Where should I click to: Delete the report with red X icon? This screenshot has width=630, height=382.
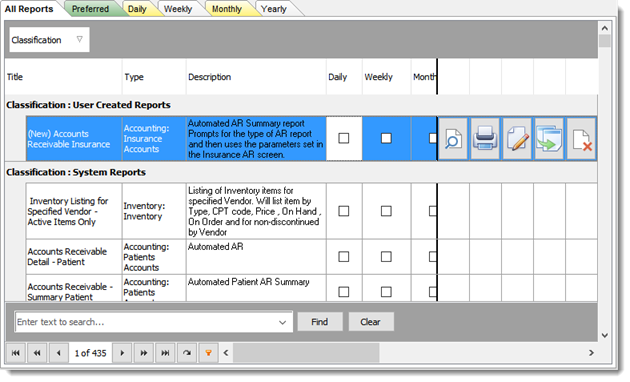(581, 139)
